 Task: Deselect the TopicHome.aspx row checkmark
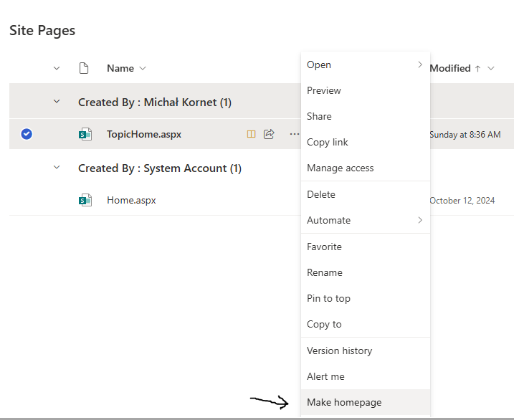pos(27,134)
